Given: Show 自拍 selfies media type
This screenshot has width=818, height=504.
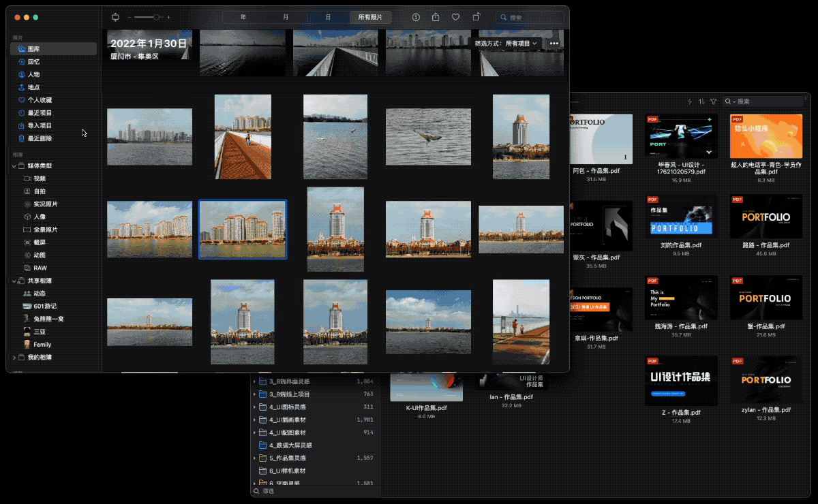Looking at the screenshot, I should (53, 191).
